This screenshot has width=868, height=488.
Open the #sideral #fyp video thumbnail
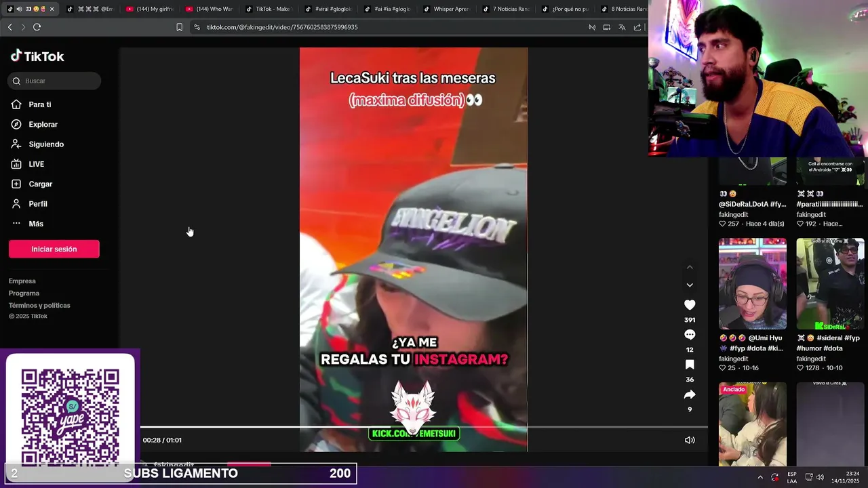(x=830, y=283)
